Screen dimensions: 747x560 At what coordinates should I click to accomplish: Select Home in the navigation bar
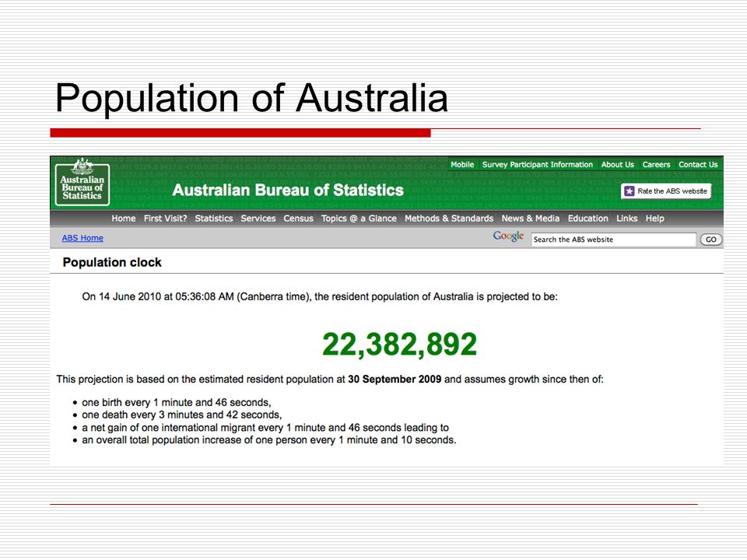coord(124,218)
